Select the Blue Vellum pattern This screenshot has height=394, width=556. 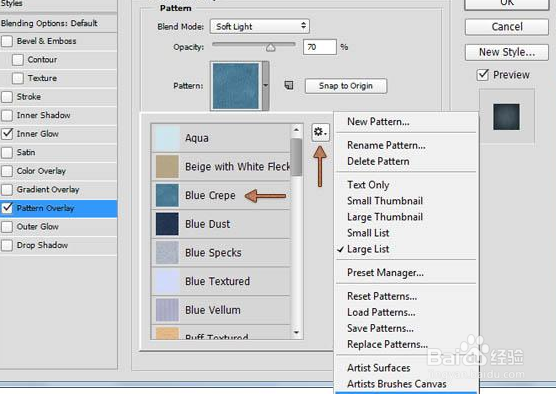[222, 310]
